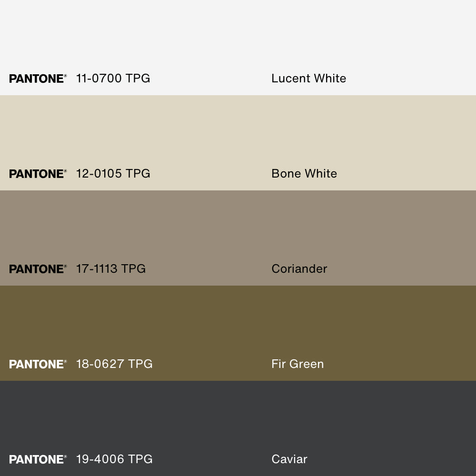Click the code 11-0700 TPG
This screenshot has width=476, height=476.
pos(113,79)
